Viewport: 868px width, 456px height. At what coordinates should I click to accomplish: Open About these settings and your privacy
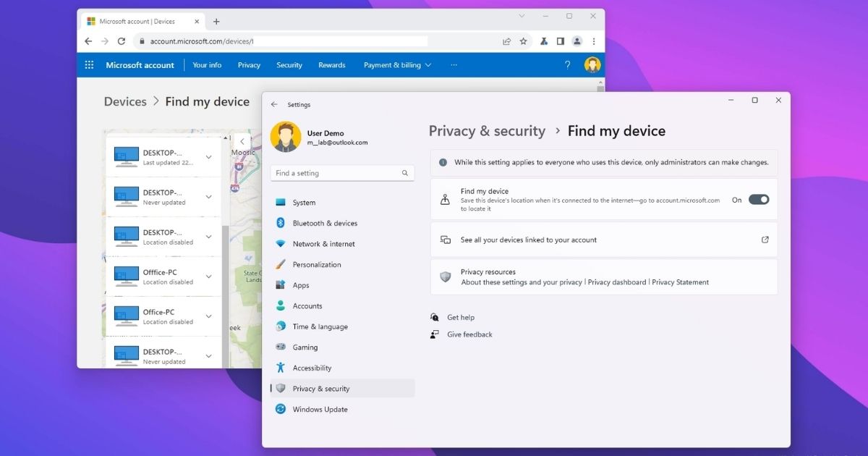coord(522,282)
